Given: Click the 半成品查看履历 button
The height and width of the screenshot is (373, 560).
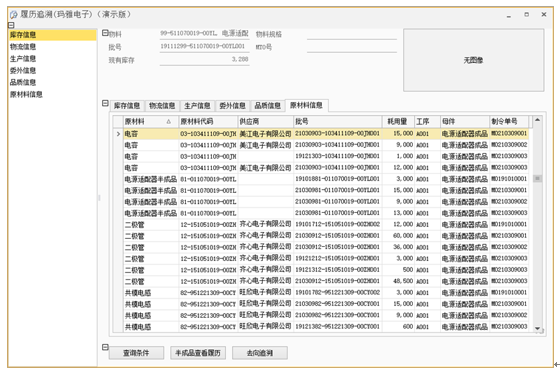Looking at the screenshot, I should [198, 353].
